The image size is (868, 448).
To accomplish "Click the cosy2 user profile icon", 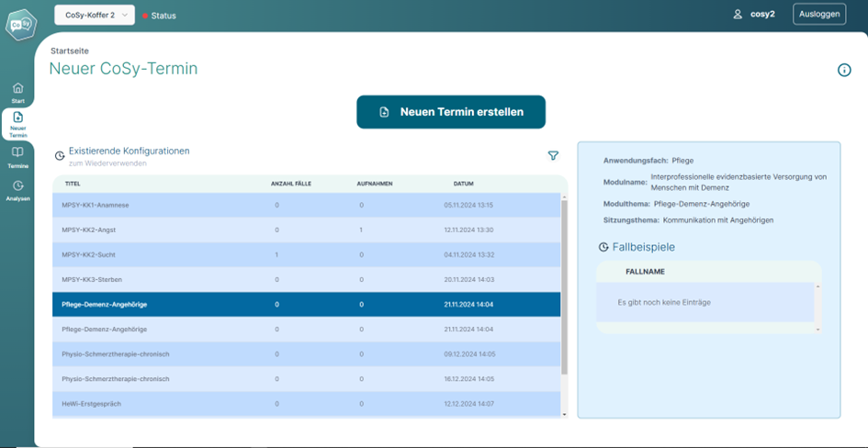I will [x=737, y=15].
